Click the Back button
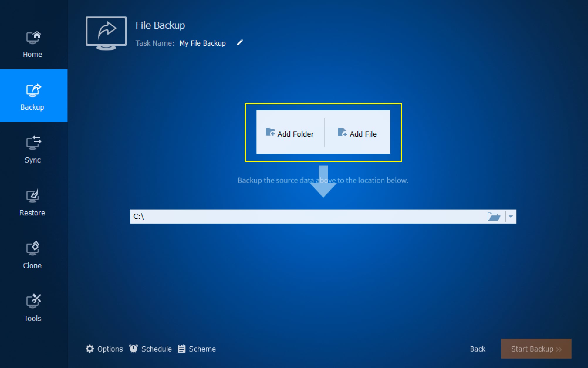The width and height of the screenshot is (588, 368). pyautogui.click(x=478, y=349)
